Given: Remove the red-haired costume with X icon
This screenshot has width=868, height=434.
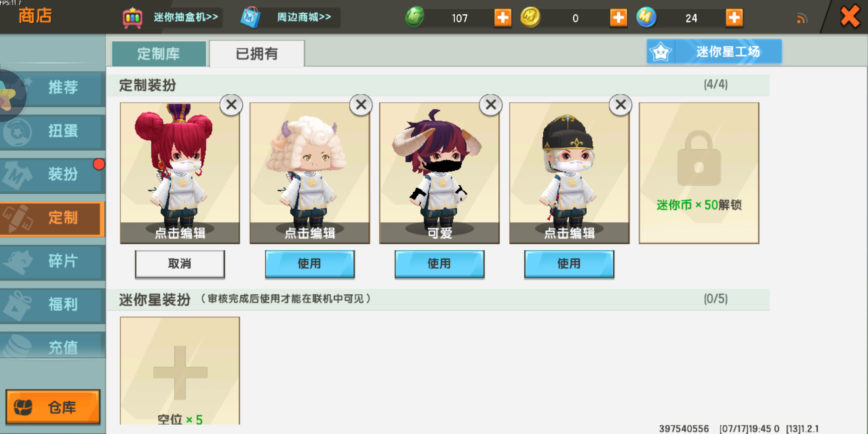Looking at the screenshot, I should coord(231,105).
